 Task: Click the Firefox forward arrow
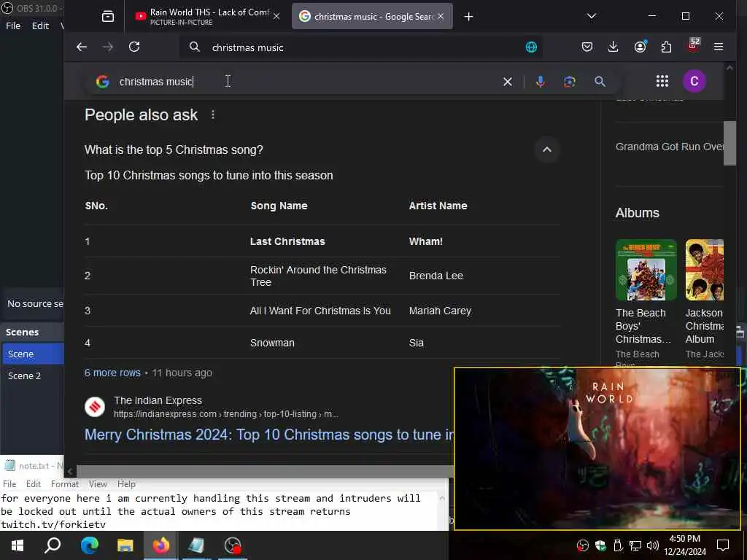point(108,47)
